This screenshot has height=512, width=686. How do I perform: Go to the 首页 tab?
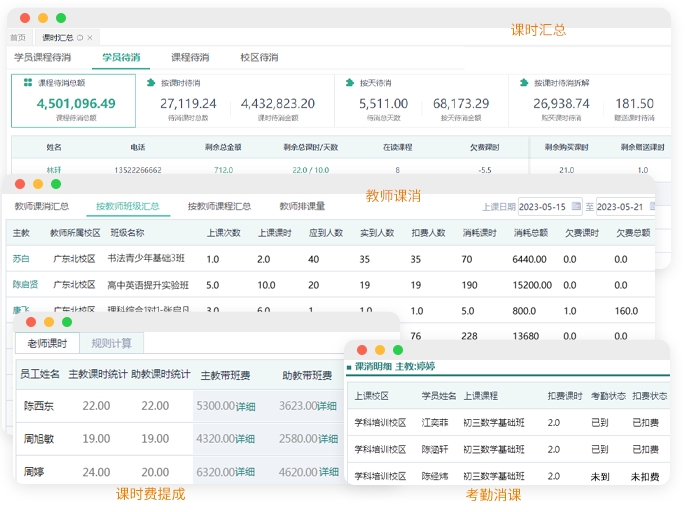pos(18,37)
